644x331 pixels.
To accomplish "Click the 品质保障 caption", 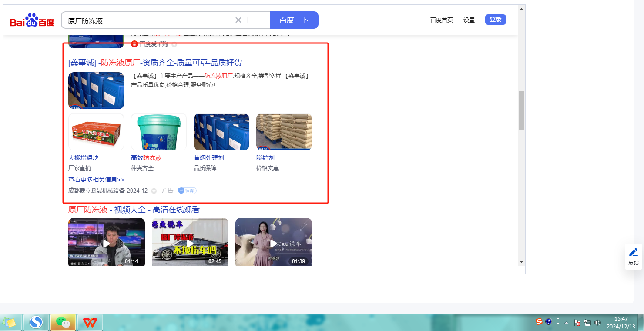I will pos(205,168).
